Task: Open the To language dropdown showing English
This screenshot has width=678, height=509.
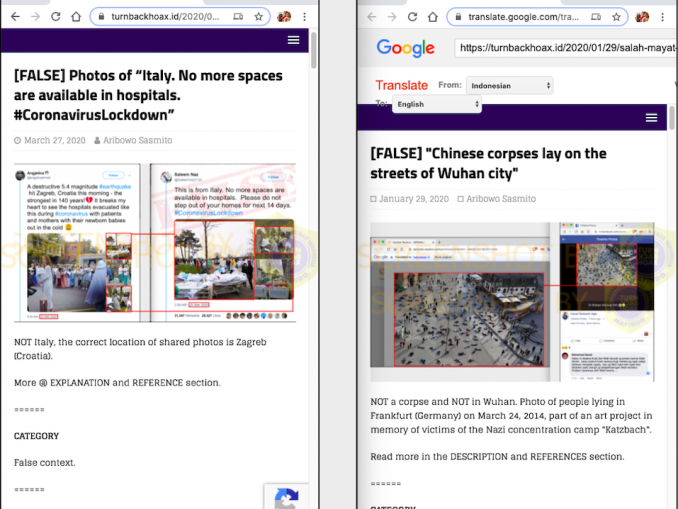Action: tap(437, 104)
